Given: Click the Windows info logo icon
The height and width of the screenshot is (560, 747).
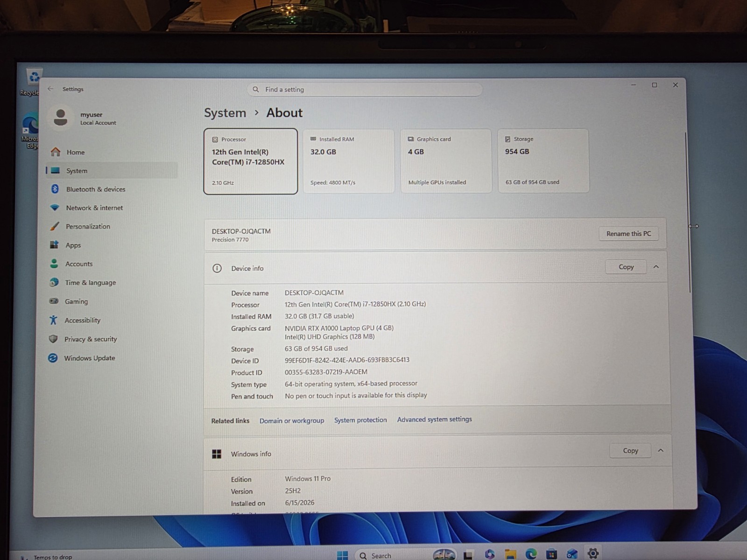Looking at the screenshot, I should pos(217,454).
